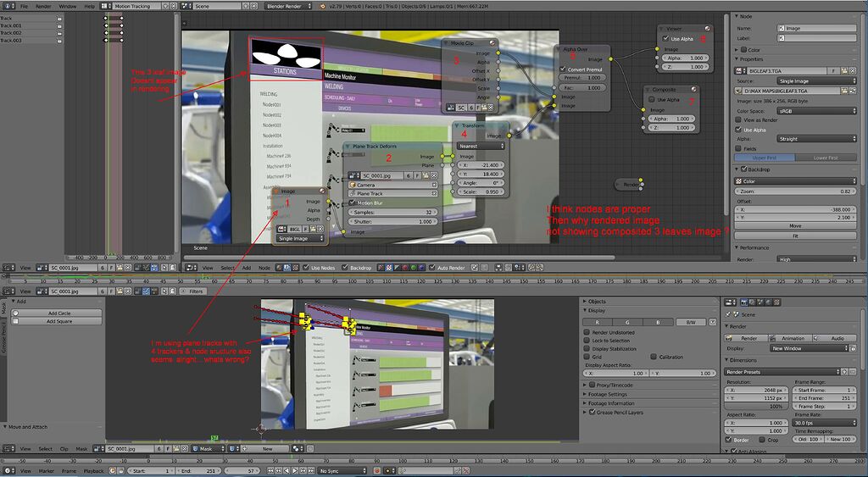Enable Lock to Selection checkbox
Image resolution: width=868 pixels, height=477 pixels.
(587, 341)
